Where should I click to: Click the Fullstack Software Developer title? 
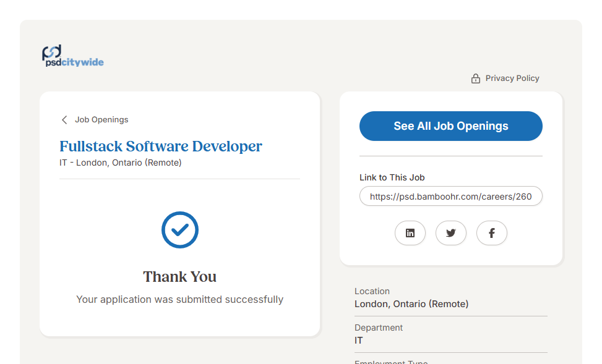pos(161,146)
